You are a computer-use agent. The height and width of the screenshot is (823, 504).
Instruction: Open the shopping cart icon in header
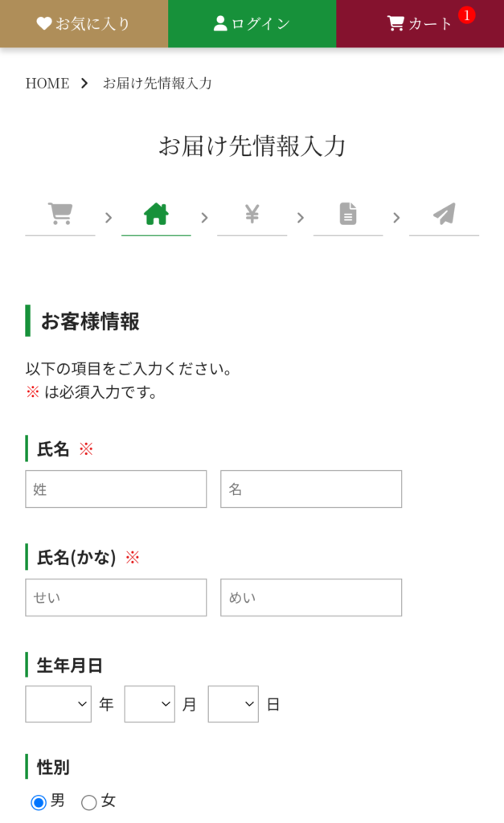pyautogui.click(x=395, y=23)
